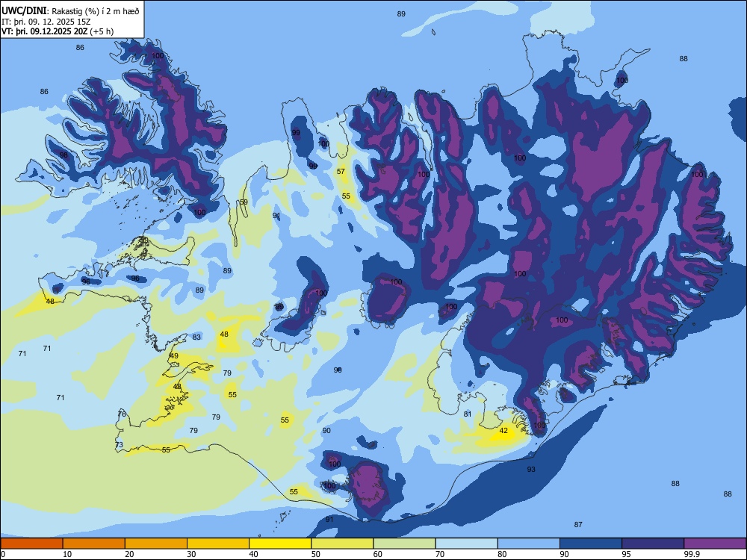
Task: Click the '83' label's neighbor value '48' near it
Action: click(224, 334)
